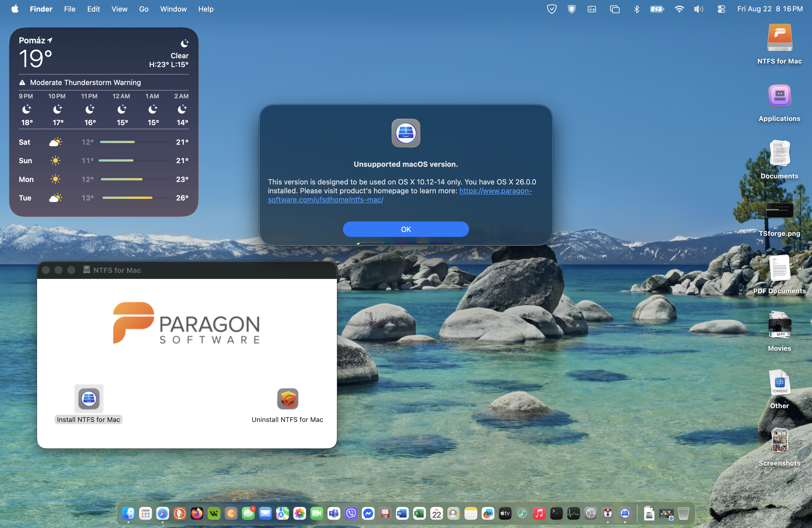The width and height of the screenshot is (812, 528).
Task: Open Safari from the Dock
Action: click(x=163, y=513)
